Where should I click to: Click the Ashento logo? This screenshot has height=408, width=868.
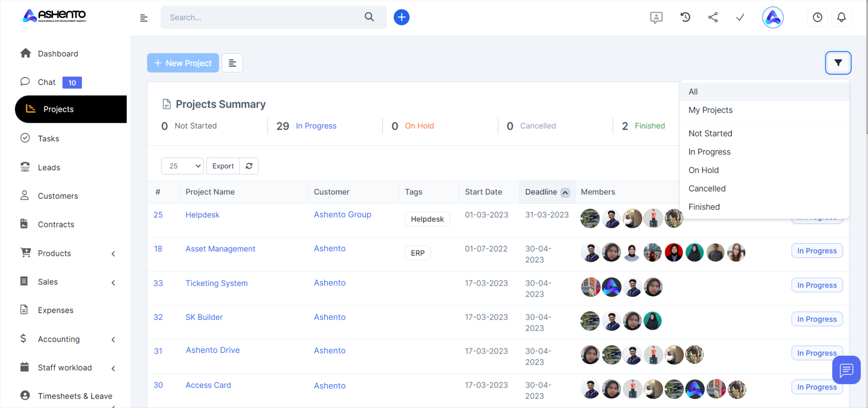point(54,16)
